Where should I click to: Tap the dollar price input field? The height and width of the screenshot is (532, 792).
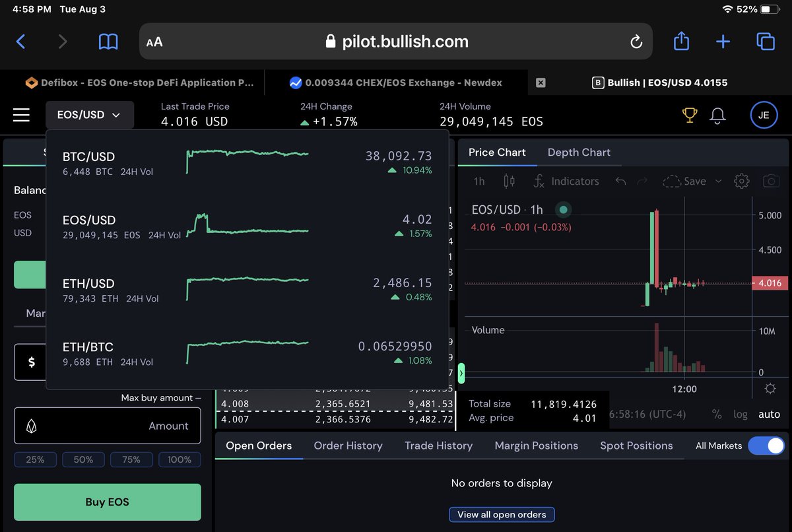[x=31, y=362]
